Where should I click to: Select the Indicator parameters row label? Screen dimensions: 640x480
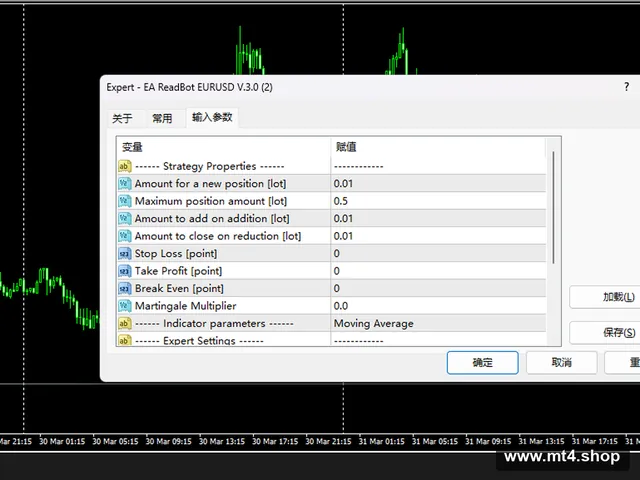[214, 324]
